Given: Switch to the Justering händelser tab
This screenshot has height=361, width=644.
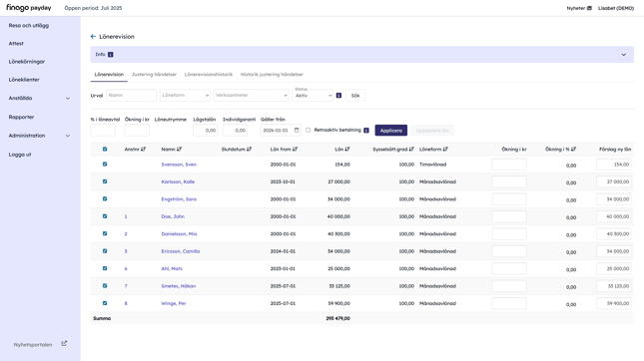Looking at the screenshot, I should (154, 74).
